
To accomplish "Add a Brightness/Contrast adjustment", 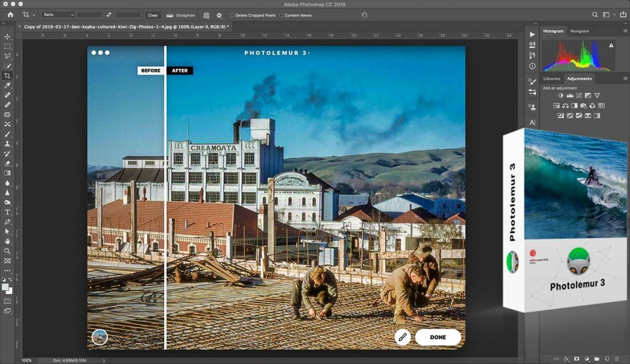I will (x=560, y=96).
